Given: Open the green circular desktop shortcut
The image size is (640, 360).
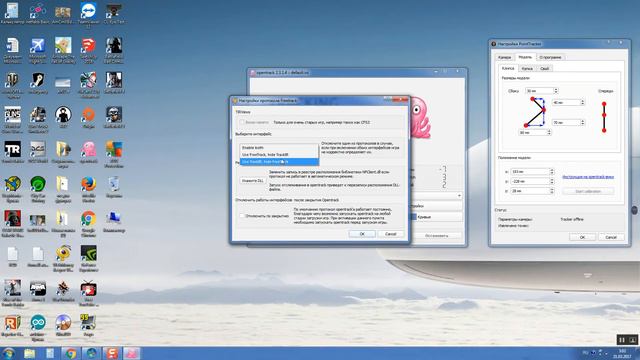Looking at the screenshot, I should [x=38, y=187].
